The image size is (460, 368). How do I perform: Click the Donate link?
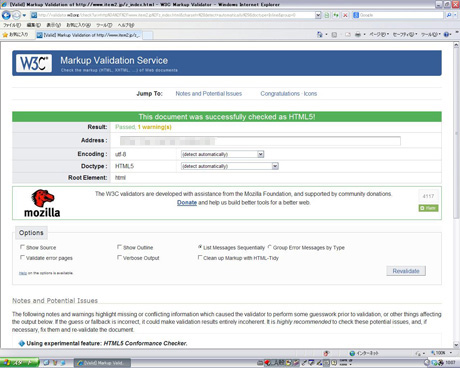click(x=187, y=203)
